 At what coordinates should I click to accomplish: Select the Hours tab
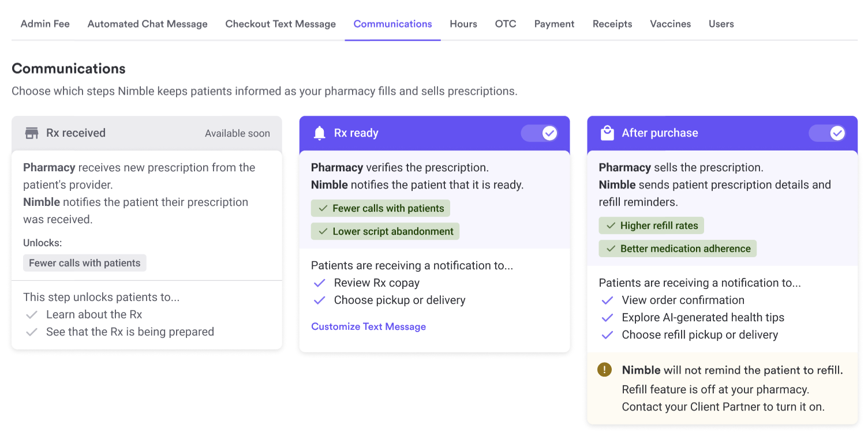(x=463, y=24)
